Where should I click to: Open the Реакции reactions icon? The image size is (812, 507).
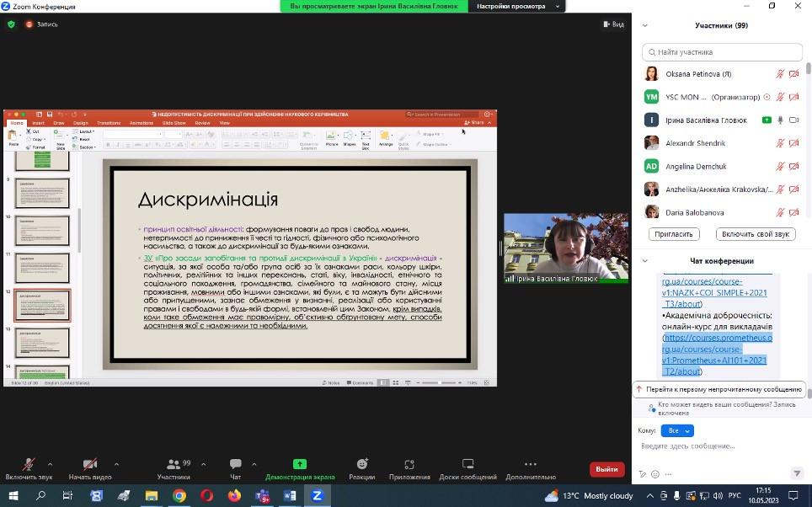[362, 465]
